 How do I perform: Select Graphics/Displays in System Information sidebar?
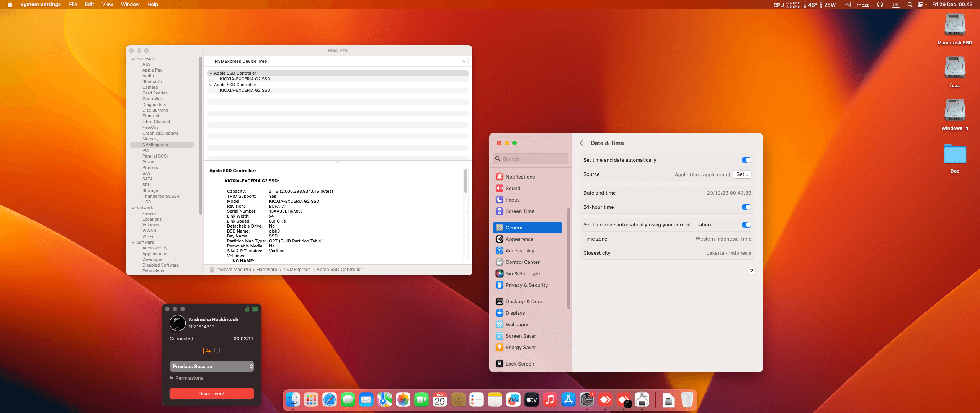pyautogui.click(x=160, y=133)
